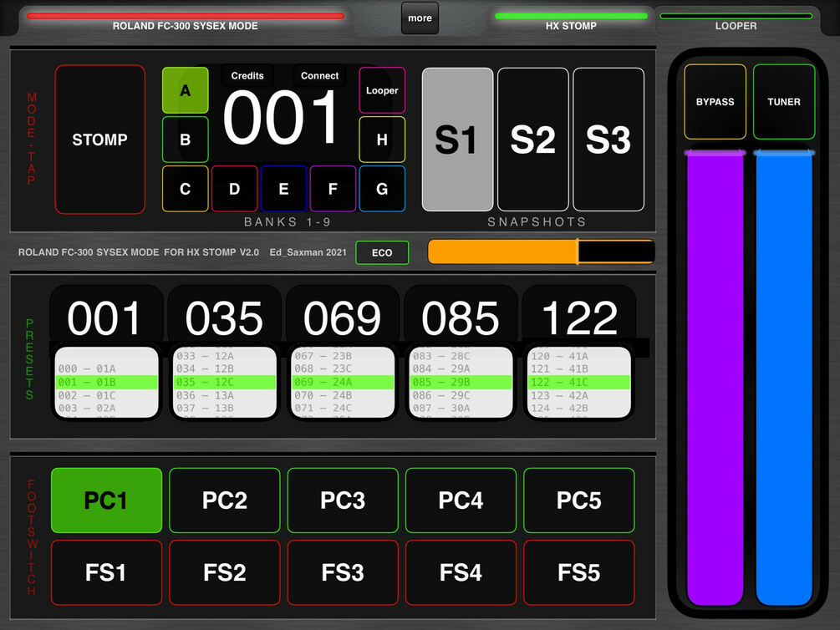Choose preset row 002 - 01C
The height and width of the screenshot is (630, 840).
pos(107,395)
